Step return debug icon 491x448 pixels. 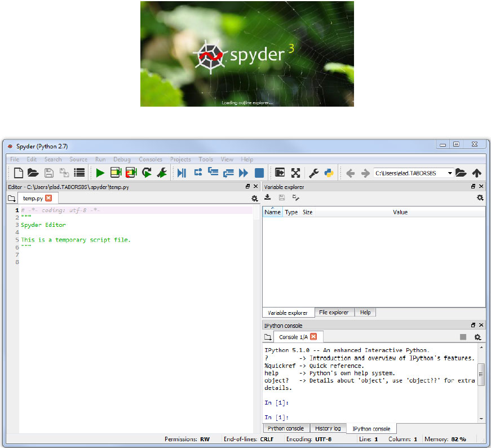pos(228,173)
